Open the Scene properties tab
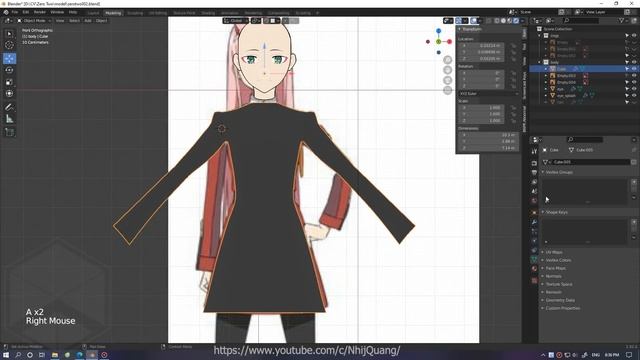The height and width of the screenshot is (360, 640). point(534,191)
